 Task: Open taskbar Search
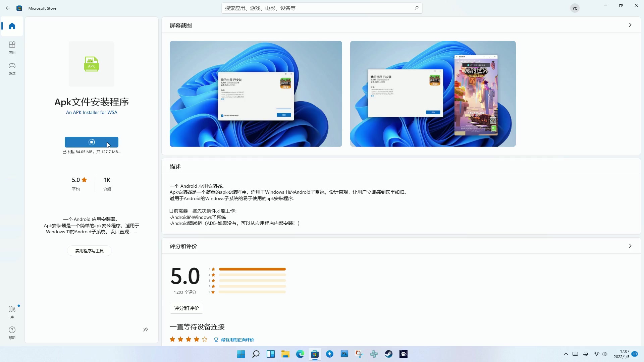(256, 354)
